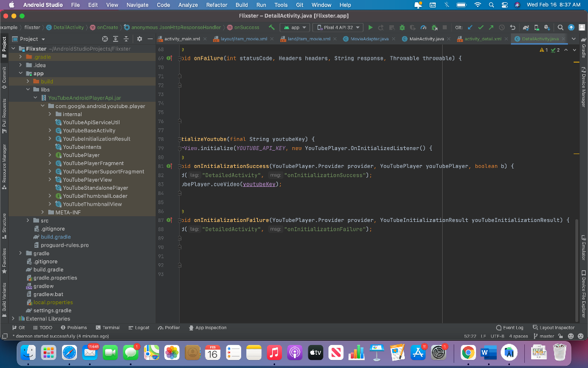Open the app run configuration dropdown

[295, 28]
